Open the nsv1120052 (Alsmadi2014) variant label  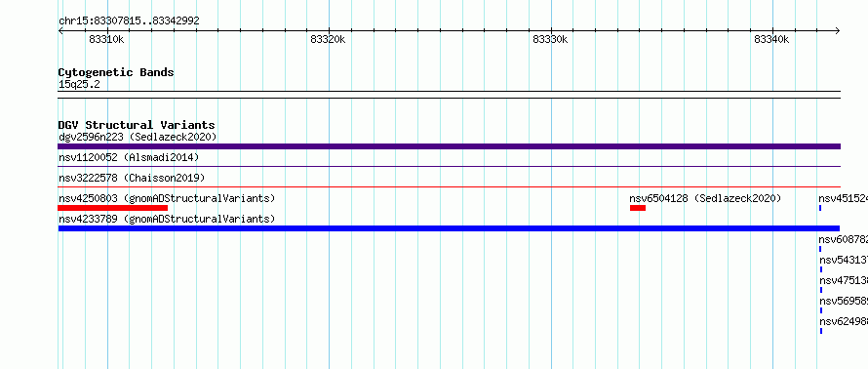(x=129, y=158)
